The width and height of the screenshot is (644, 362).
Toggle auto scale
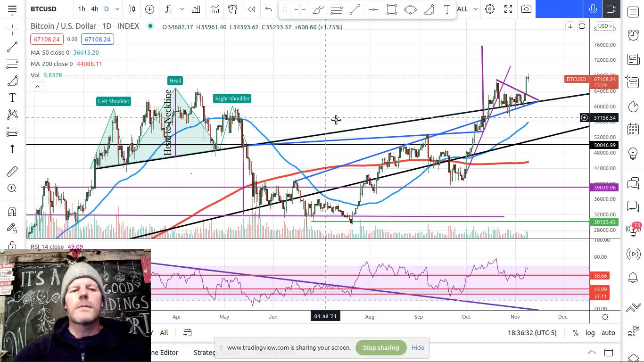[x=608, y=333]
